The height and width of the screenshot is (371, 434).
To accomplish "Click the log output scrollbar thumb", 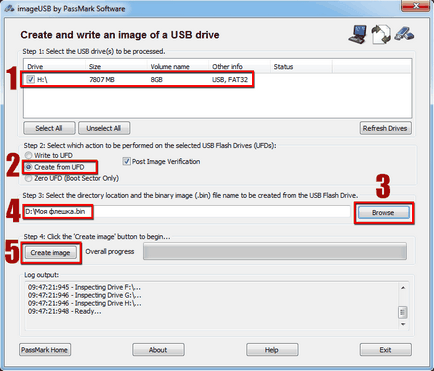I will pos(403,312).
